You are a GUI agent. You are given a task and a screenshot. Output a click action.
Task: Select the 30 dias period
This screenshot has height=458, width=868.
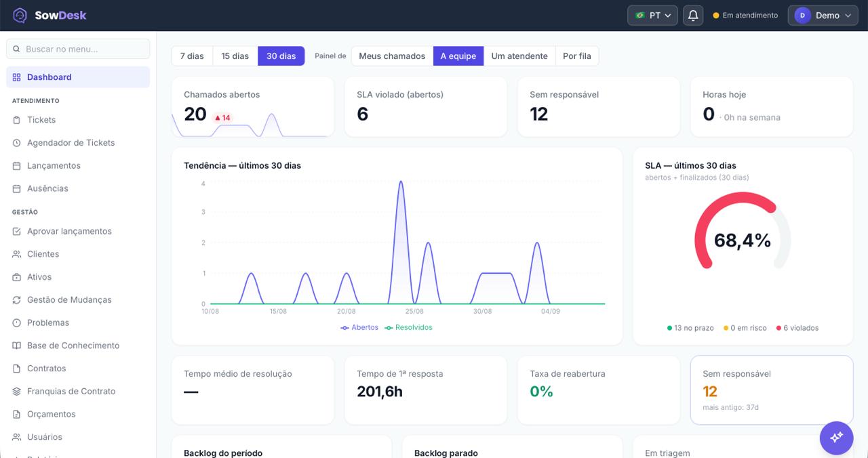click(281, 56)
